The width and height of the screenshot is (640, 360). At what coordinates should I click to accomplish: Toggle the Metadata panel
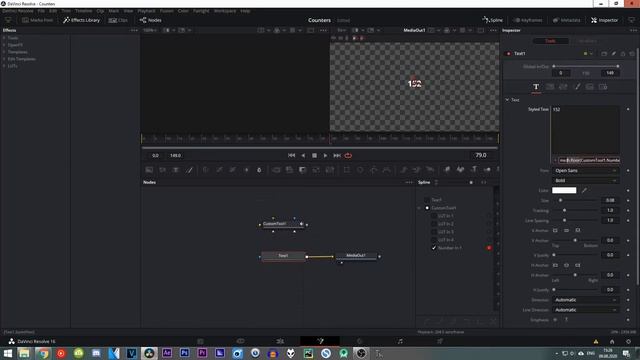(567, 20)
